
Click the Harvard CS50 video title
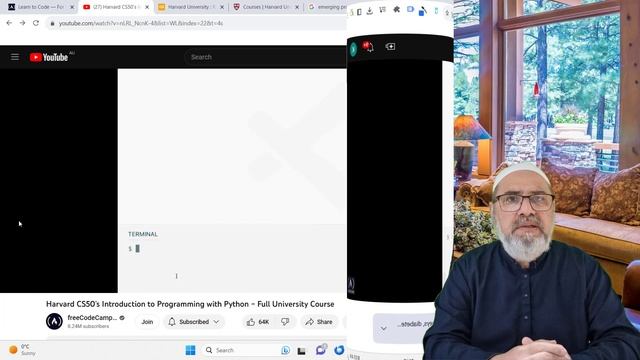pyautogui.click(x=190, y=304)
